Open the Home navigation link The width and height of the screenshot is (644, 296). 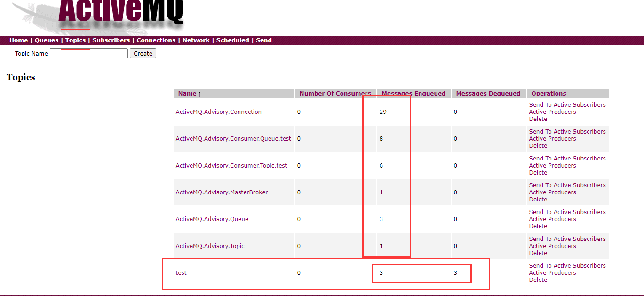point(18,40)
